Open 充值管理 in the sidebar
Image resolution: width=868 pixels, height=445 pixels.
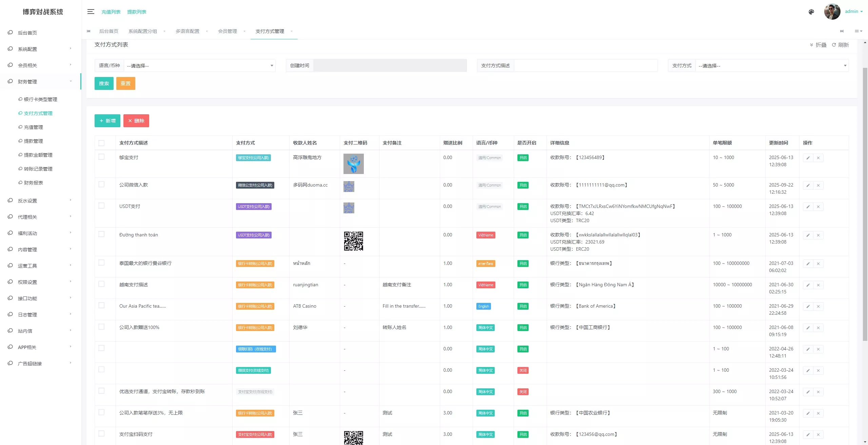[33, 127]
